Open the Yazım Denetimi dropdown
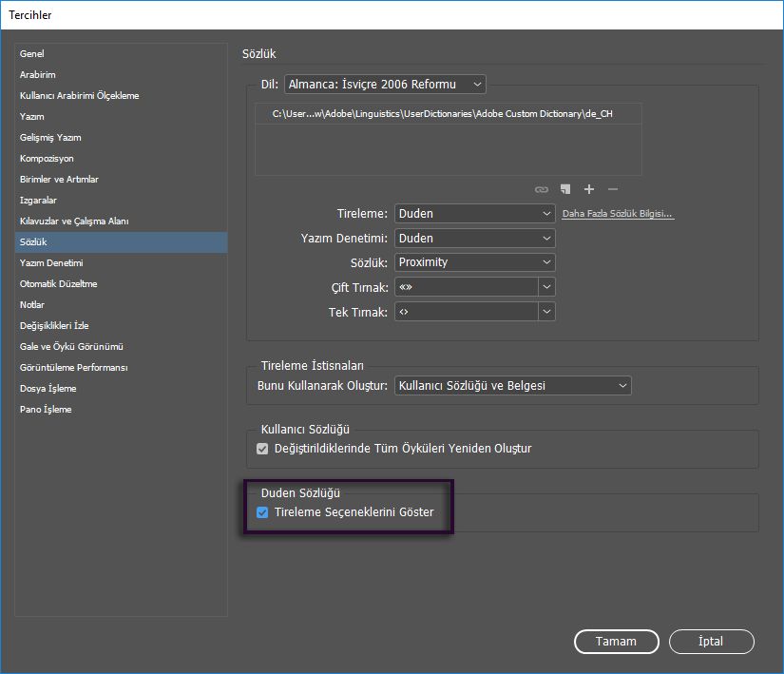Screen dimensions: 784x674 pos(474,238)
